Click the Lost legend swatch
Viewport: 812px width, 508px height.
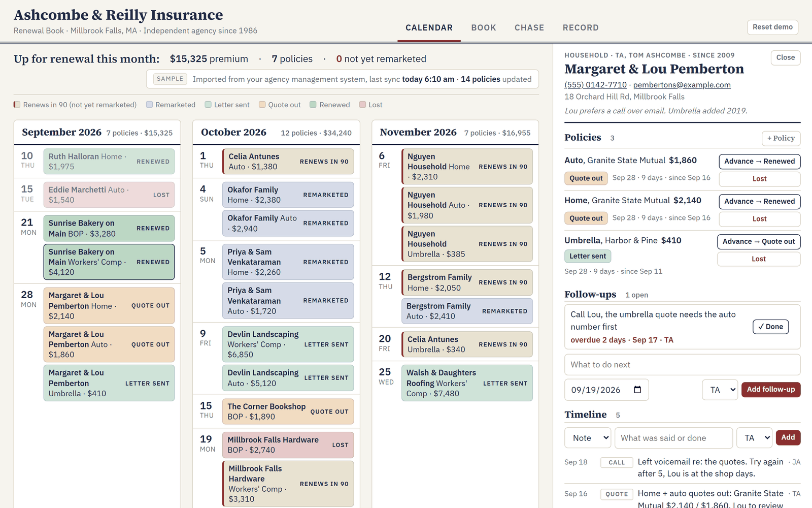362,105
